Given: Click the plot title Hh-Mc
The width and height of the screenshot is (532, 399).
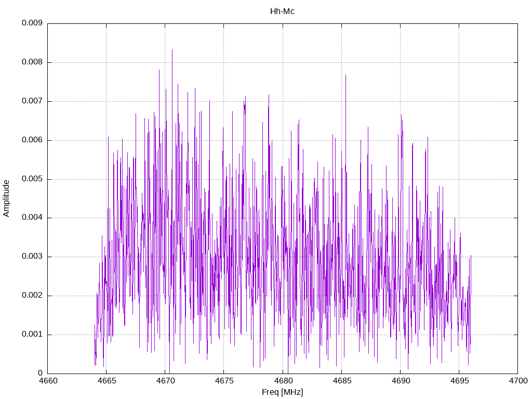Looking at the screenshot, I should (282, 11).
